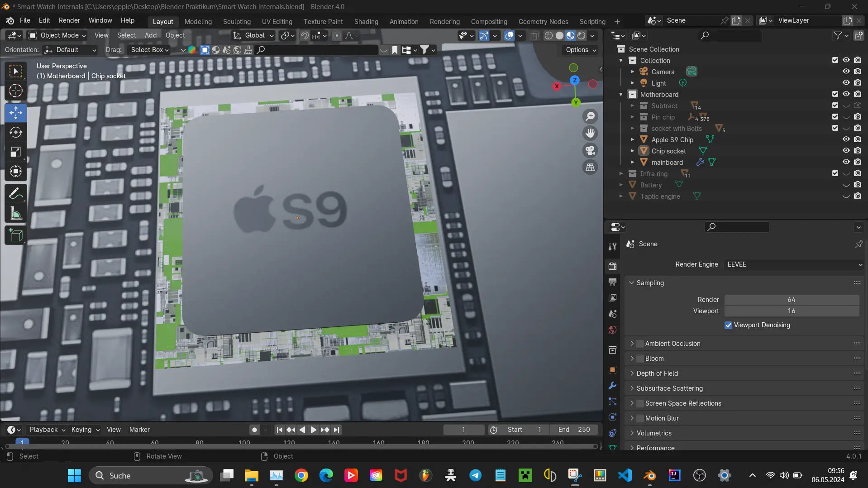Screen dimensions: 868x488
Task: Activate the Move tool
Action: pyautogui.click(x=16, y=113)
